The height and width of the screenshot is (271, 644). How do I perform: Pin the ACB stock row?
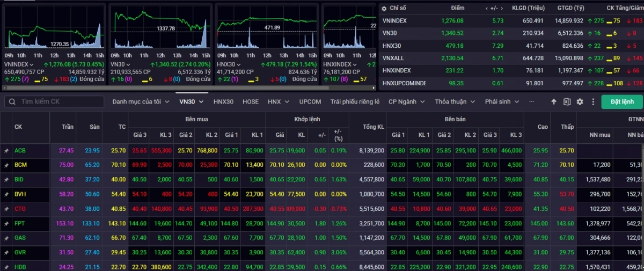6,151
